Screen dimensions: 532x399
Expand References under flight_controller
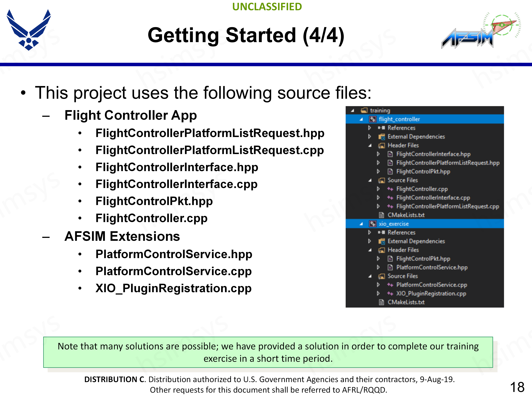click(x=370, y=128)
